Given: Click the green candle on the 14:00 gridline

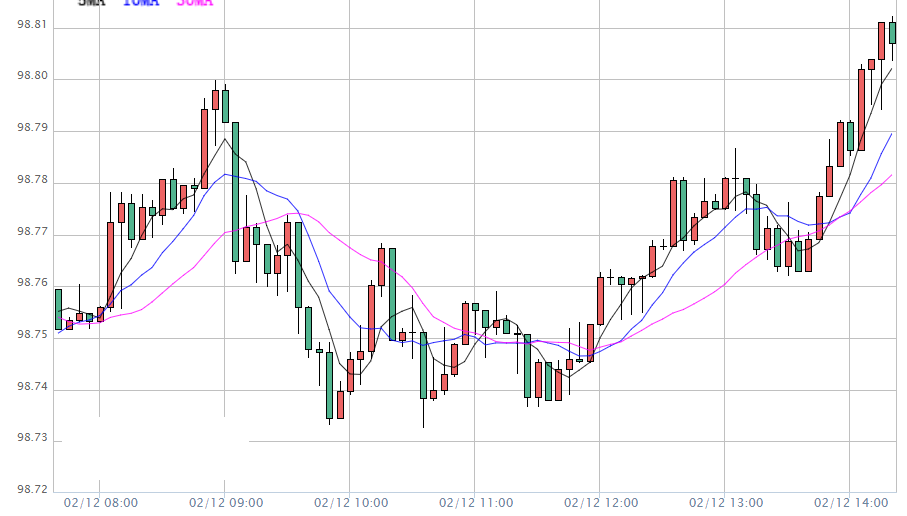Looking at the screenshot, I should tap(850, 136).
